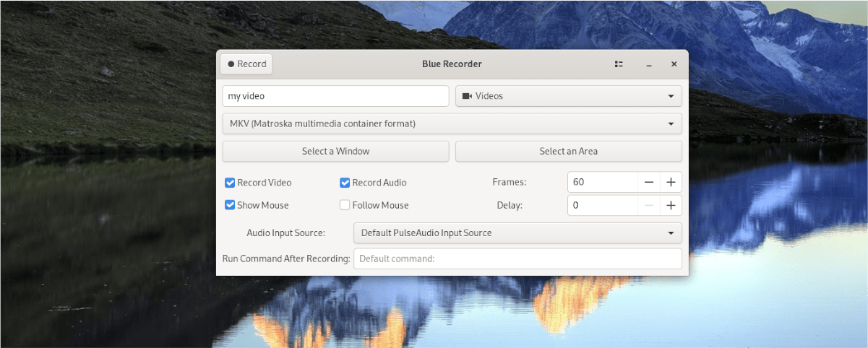The image size is (868, 348).
Task: Choose Select a Window
Action: (336, 151)
